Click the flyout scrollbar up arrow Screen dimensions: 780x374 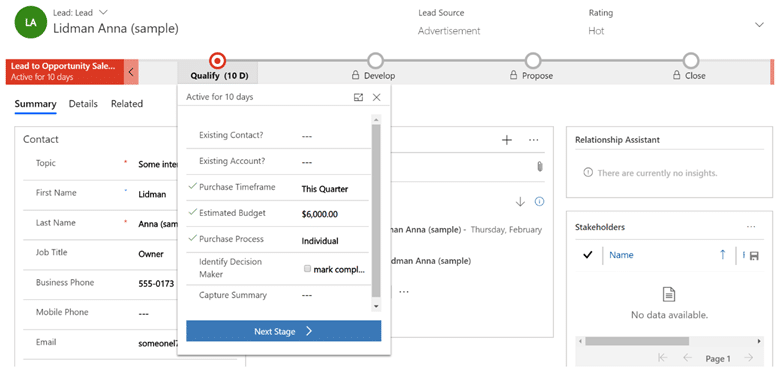(x=376, y=120)
